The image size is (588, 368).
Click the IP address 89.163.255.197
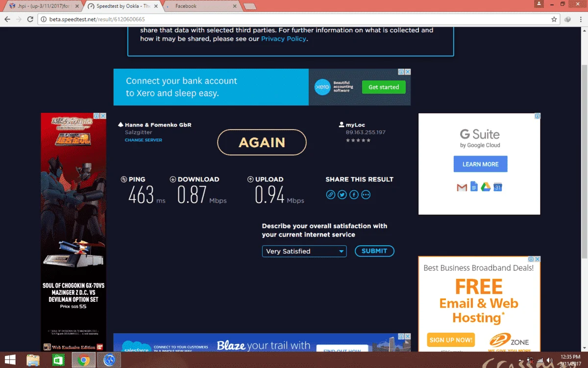[x=366, y=132]
